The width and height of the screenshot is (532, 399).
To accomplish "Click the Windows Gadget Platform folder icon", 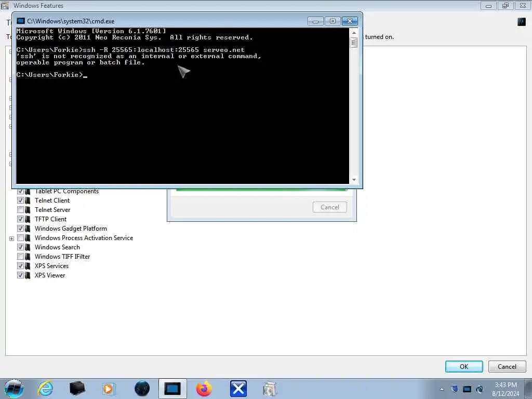I will click(28, 229).
